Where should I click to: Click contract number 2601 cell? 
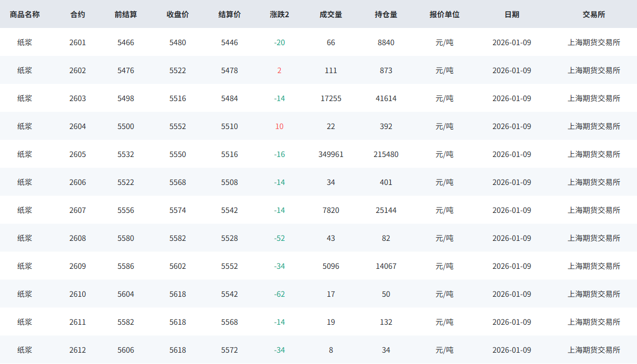77,42
